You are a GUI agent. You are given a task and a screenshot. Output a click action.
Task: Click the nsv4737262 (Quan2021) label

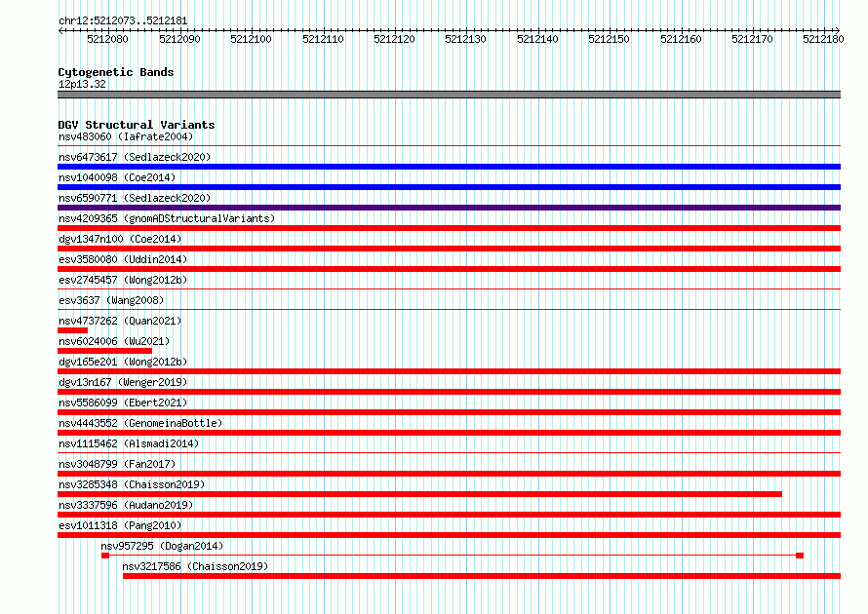click(120, 321)
